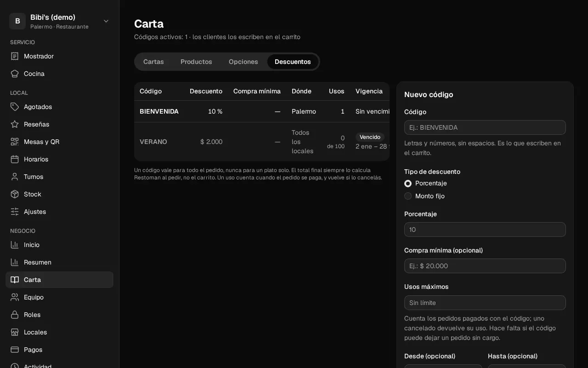Viewport: 588px width, 368px height.
Task: Click the Usos máximos field
Action: click(485, 303)
